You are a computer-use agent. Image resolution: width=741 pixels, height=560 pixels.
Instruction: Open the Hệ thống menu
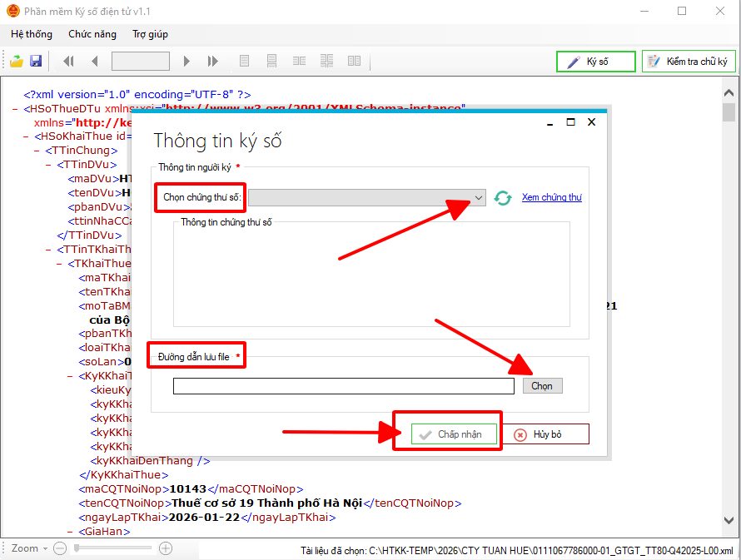32,34
